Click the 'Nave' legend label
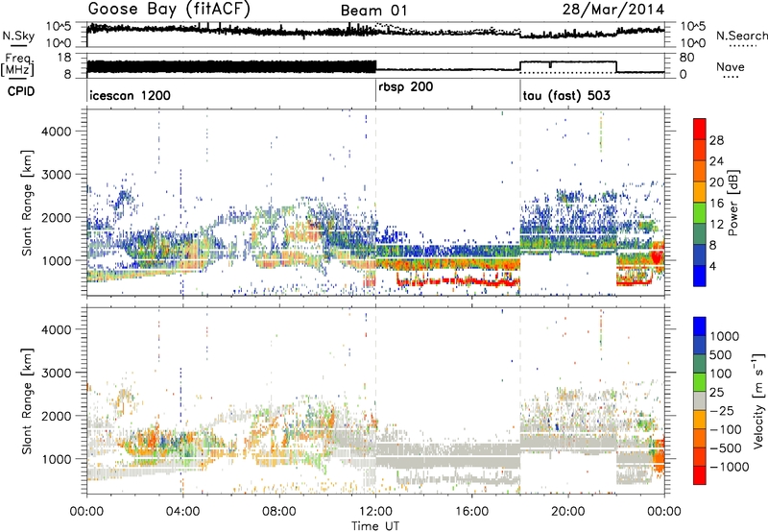The height and width of the screenshot is (532, 768). coord(731,67)
